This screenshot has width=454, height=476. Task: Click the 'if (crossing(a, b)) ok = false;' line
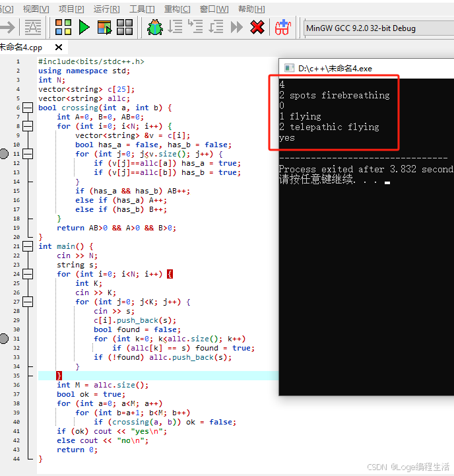165,422
